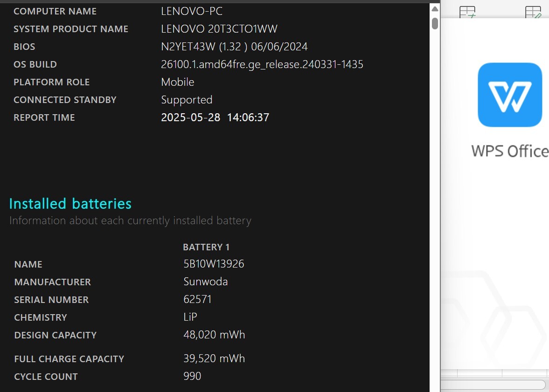Click the OS build value '26100.1.amd64fre.ge_release.240331-1435'
Image resolution: width=549 pixels, height=392 pixels.
click(262, 64)
